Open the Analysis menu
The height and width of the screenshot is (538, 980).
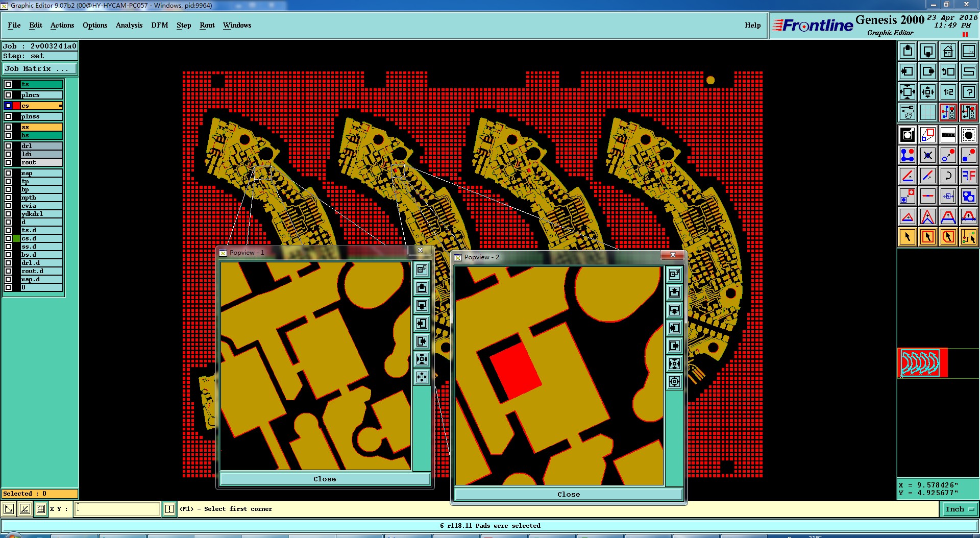tap(129, 25)
